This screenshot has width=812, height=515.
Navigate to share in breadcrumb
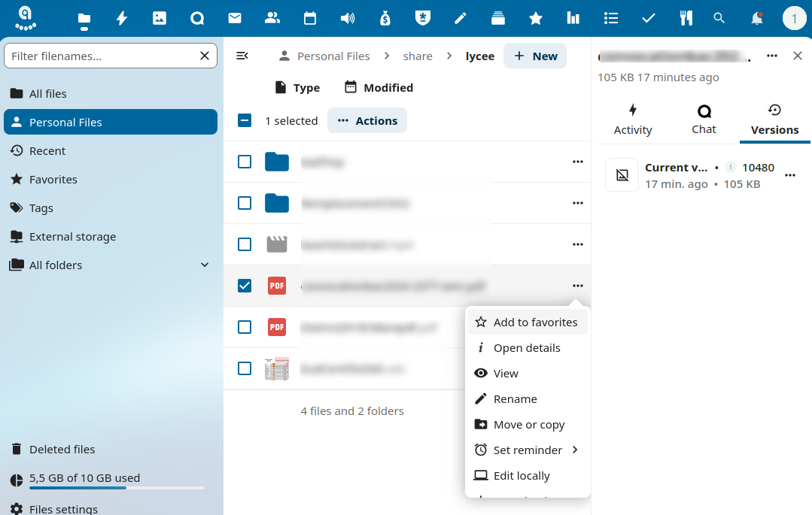coord(418,56)
